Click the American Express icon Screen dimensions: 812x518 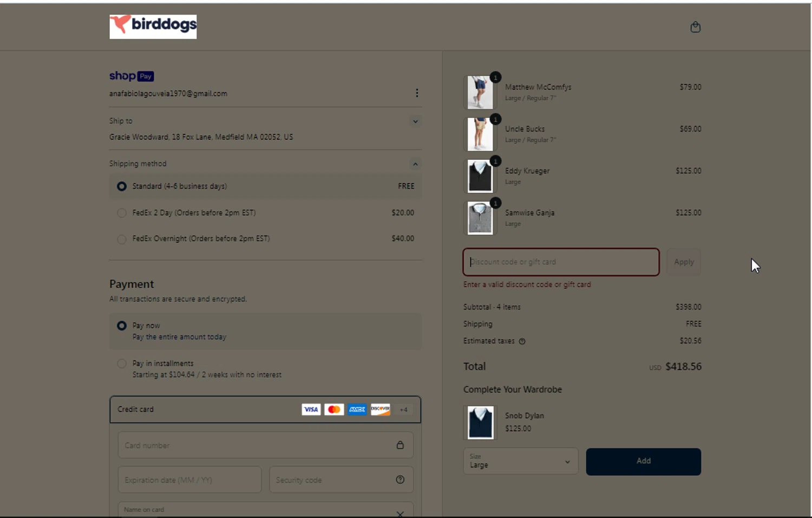(x=357, y=410)
